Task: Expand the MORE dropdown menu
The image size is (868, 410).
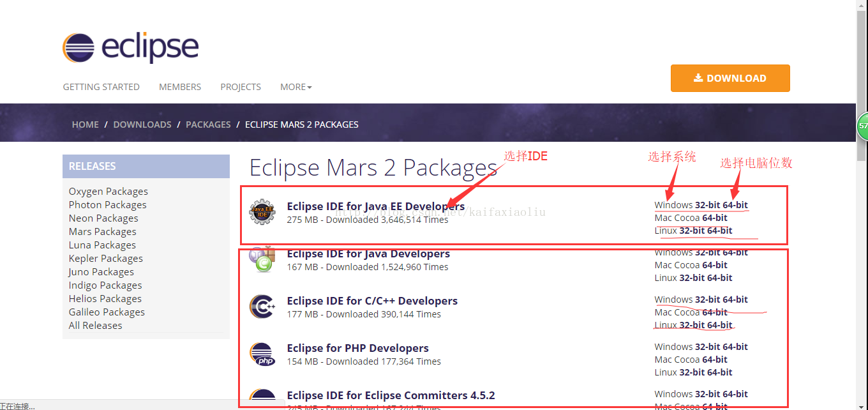Action: click(x=296, y=87)
